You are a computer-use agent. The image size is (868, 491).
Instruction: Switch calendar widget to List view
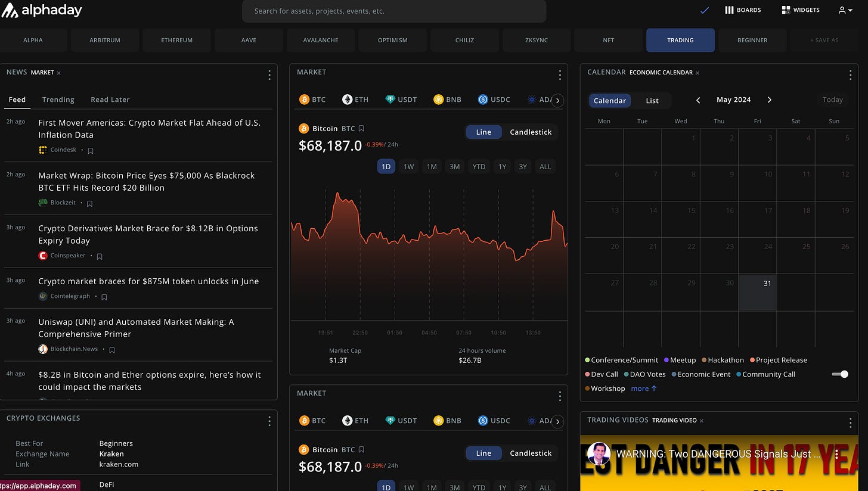[652, 101]
